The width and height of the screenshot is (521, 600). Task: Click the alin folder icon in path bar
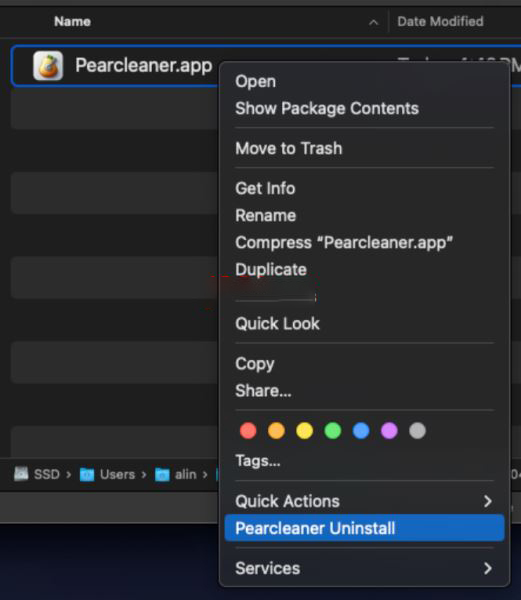pyautogui.click(x=162, y=474)
